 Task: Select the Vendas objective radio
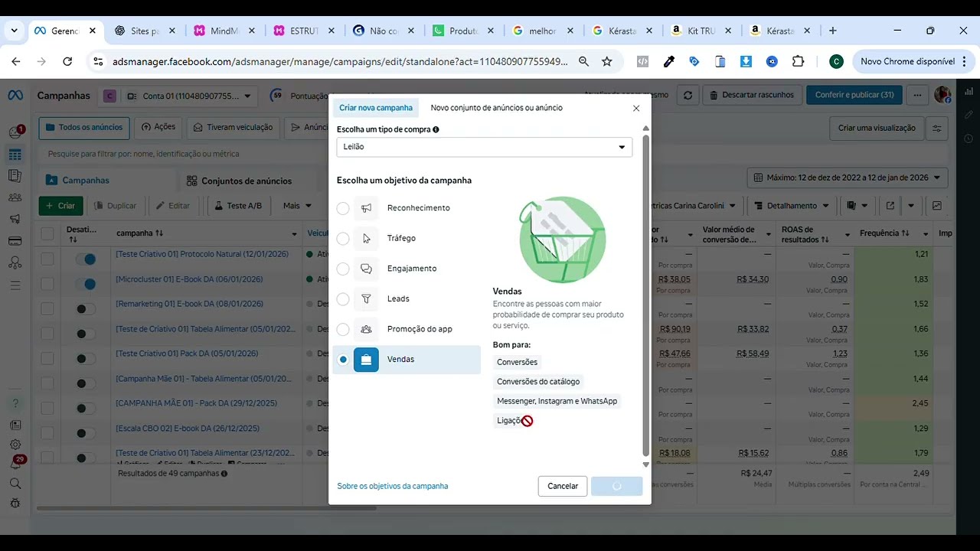point(343,360)
